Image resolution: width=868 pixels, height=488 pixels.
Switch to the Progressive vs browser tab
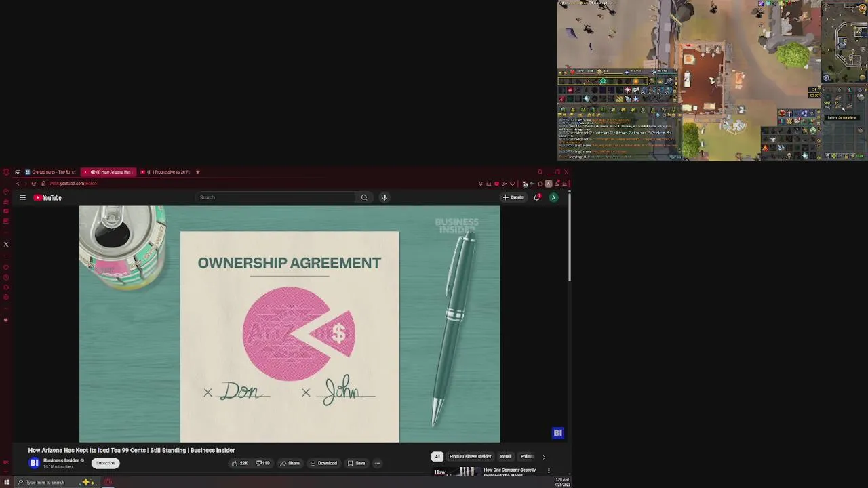(x=165, y=172)
